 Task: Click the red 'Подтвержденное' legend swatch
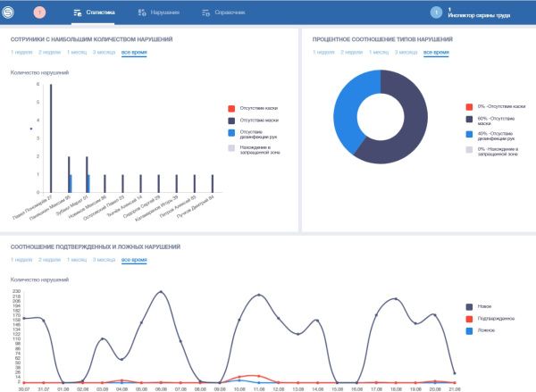(470, 316)
